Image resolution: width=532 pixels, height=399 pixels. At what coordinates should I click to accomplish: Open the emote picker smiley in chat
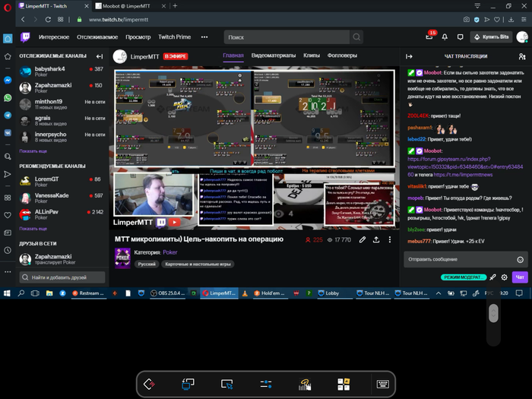(x=520, y=260)
